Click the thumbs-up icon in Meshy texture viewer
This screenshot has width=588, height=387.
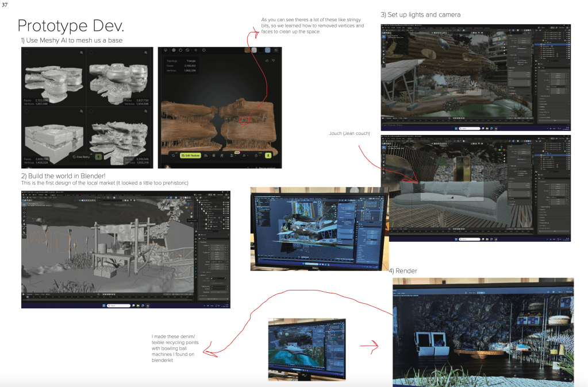(x=266, y=60)
